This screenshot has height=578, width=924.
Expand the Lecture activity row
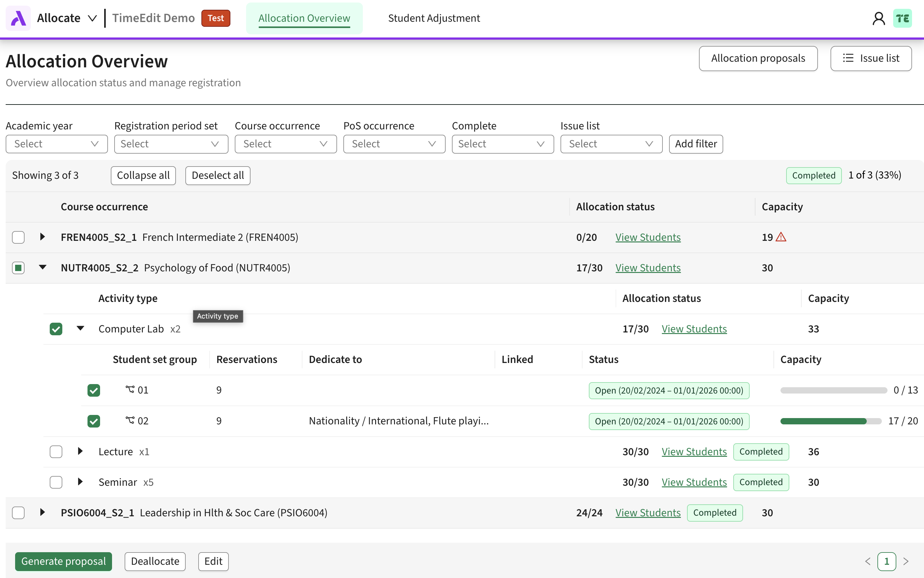(x=80, y=451)
